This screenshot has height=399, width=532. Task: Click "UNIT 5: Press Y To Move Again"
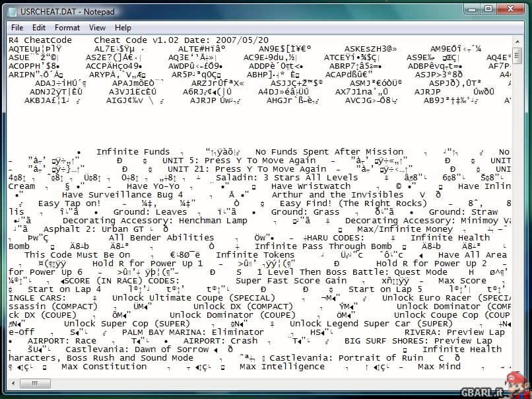pyautogui.click(x=239, y=161)
